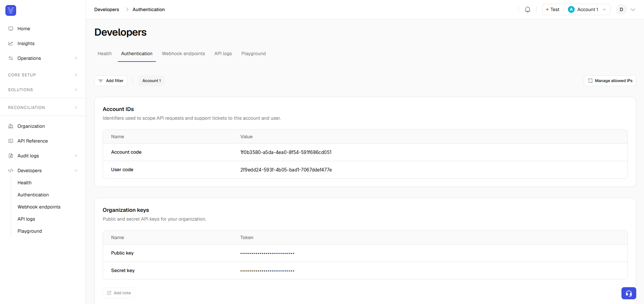Image resolution: width=644 pixels, height=304 pixels.
Task: Click the Add note button
Action: tap(118, 293)
